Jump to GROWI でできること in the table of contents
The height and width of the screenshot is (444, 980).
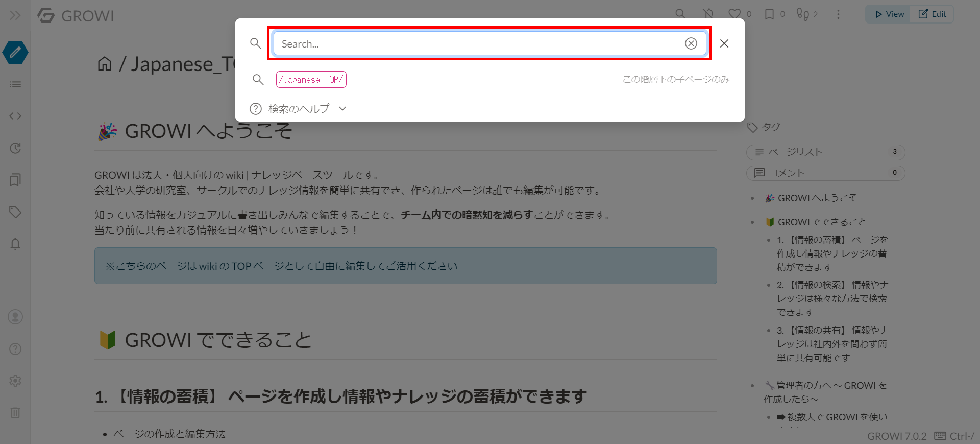pyautogui.click(x=816, y=222)
